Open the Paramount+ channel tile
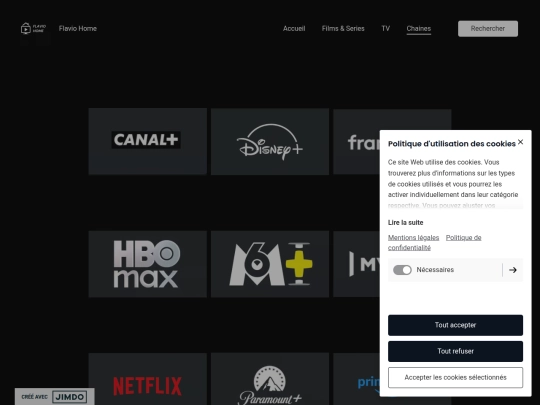This screenshot has width=540, height=405. [270, 379]
